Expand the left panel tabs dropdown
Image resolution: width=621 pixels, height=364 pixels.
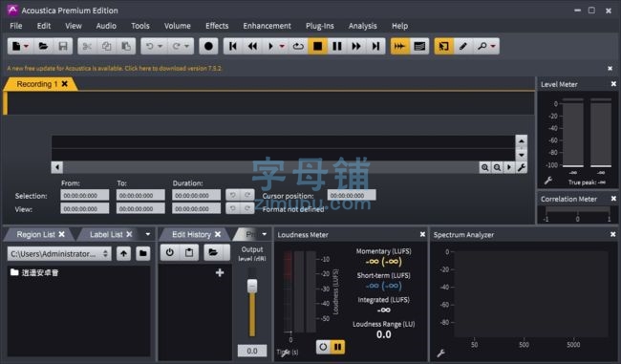click(148, 234)
